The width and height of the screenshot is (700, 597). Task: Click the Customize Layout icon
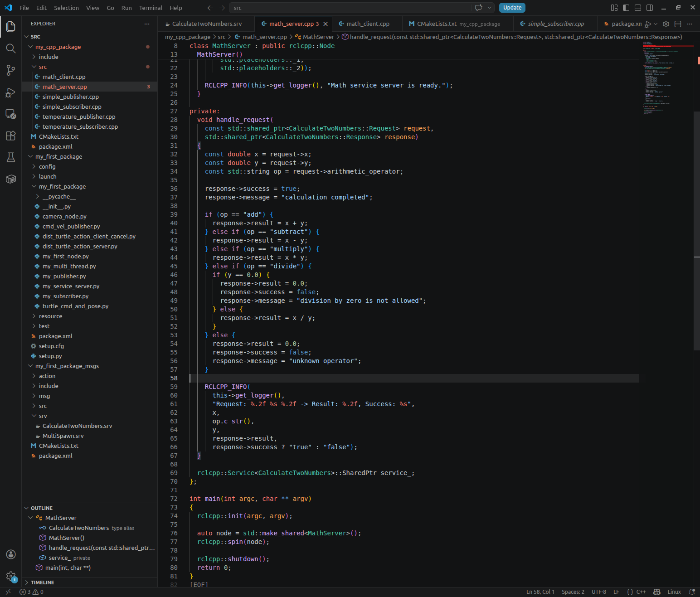[614, 8]
